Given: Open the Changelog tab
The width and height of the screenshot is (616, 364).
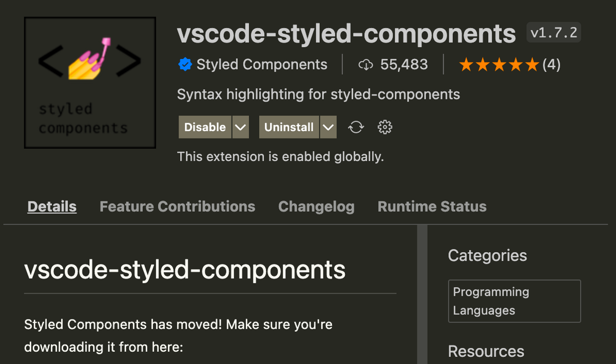Looking at the screenshot, I should click(316, 207).
